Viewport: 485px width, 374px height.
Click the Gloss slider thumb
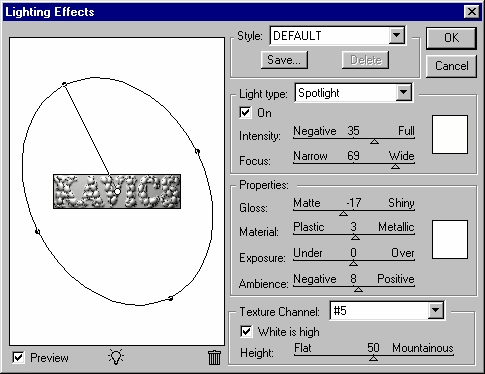[x=343, y=213]
